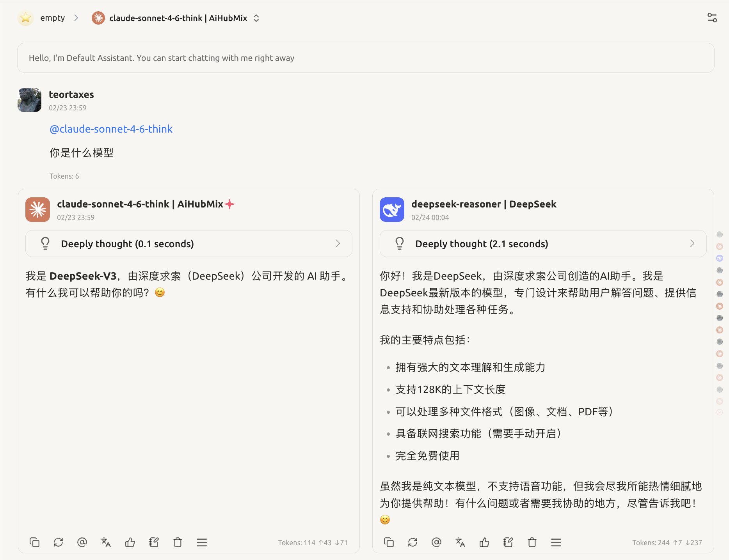Open the claude-sonnet-4-6-think model selector
Viewport: 729px width, 560px height.
click(176, 18)
